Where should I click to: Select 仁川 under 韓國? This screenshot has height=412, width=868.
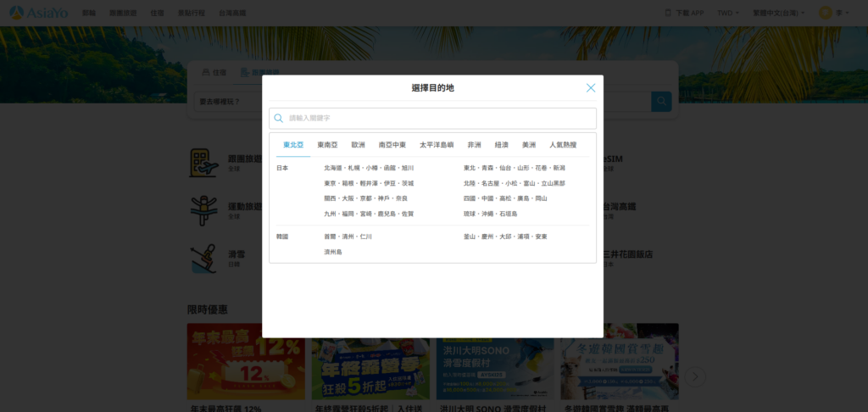366,237
